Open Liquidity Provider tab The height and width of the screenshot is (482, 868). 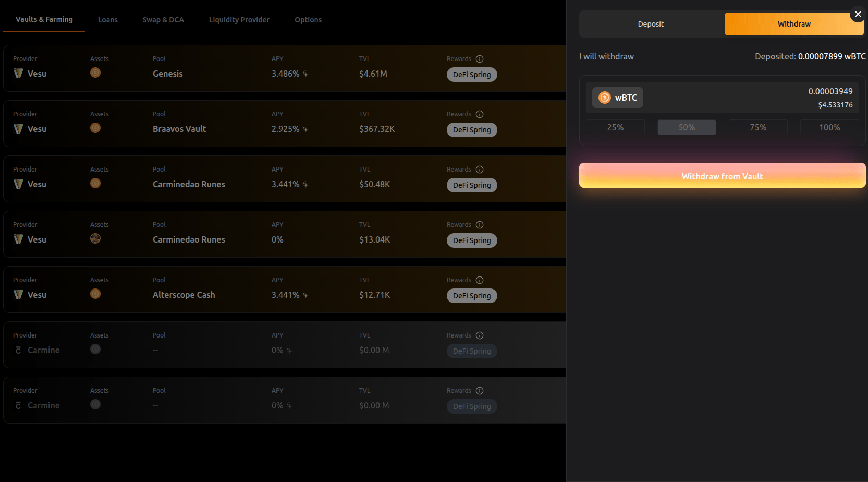tap(239, 20)
